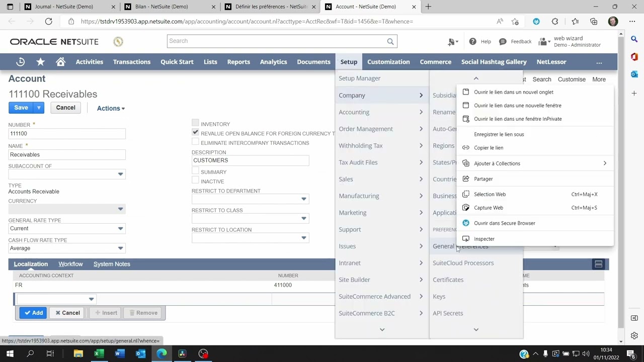Open Outlook from the taskbar
644x362 pixels.
(140, 353)
